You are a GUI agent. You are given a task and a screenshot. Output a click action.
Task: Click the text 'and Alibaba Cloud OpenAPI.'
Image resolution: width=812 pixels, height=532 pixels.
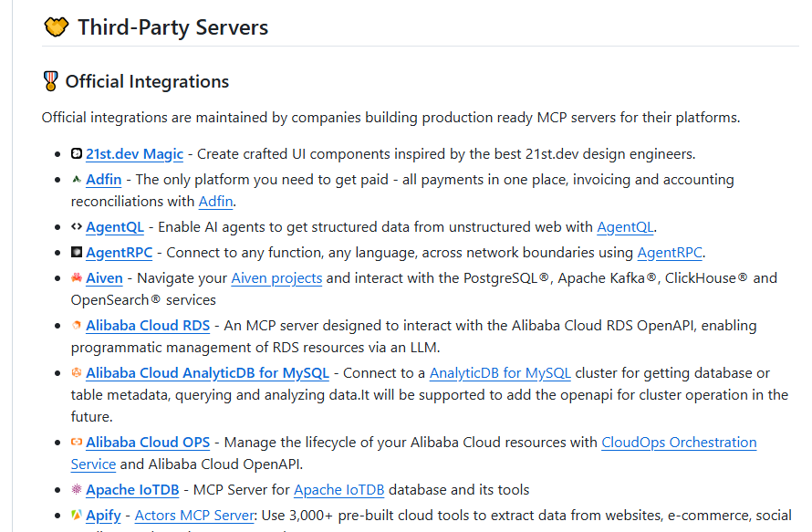click(x=212, y=464)
